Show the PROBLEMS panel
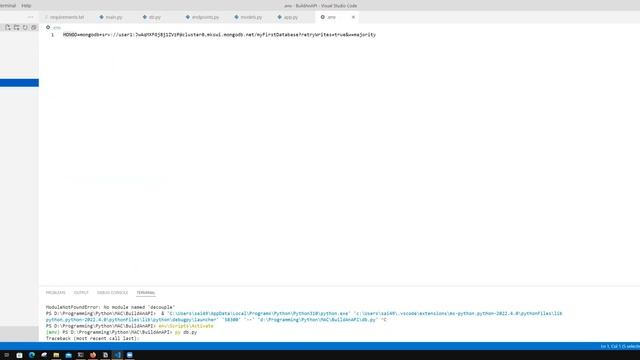Image resolution: width=640 pixels, height=360 pixels. tap(56, 293)
